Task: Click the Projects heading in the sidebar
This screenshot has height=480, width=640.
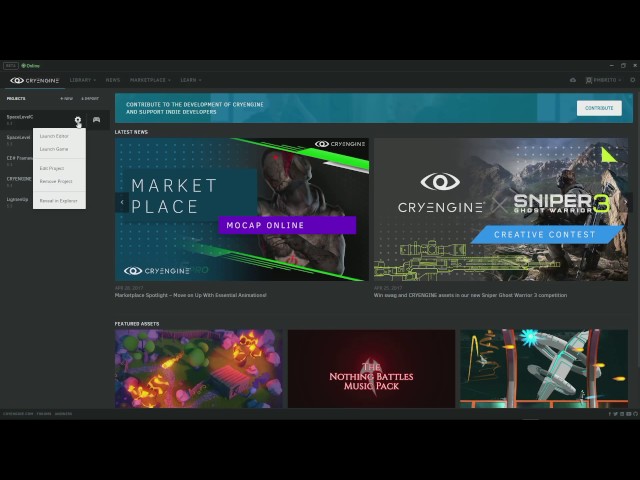Action: tap(16, 99)
